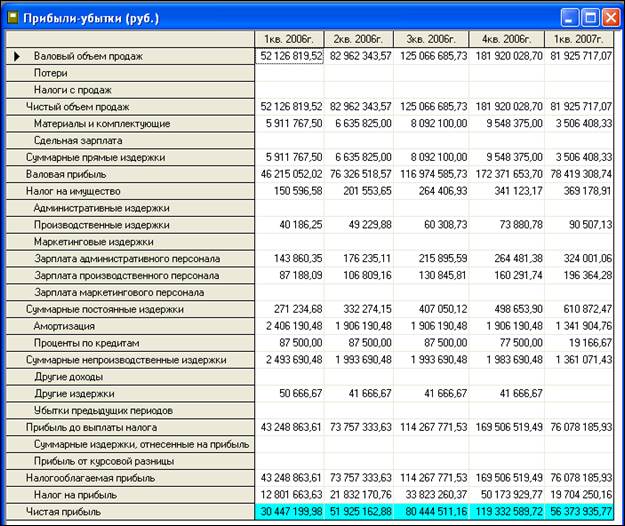Minimize the Прибыли-убытки window
Image resolution: width=625 pixels, height=526 pixels.
[x=569, y=18]
